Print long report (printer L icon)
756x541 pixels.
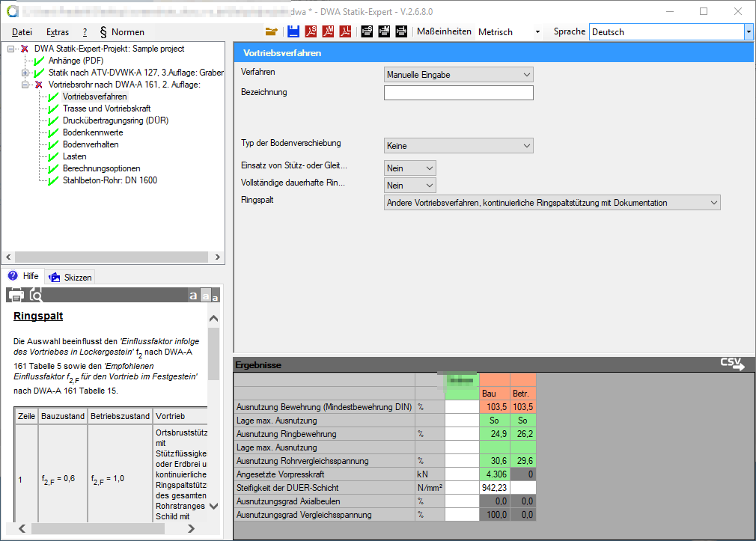click(x=402, y=31)
